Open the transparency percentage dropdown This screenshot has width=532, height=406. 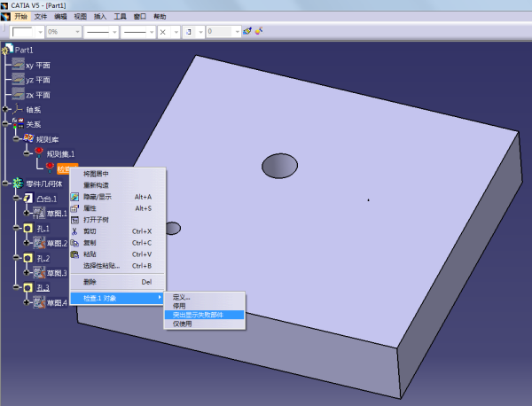78,32
